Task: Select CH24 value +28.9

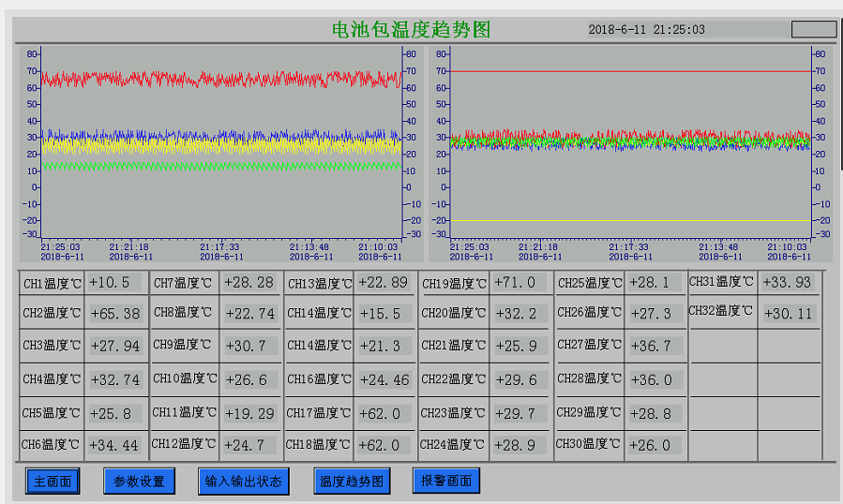Action: (519, 445)
